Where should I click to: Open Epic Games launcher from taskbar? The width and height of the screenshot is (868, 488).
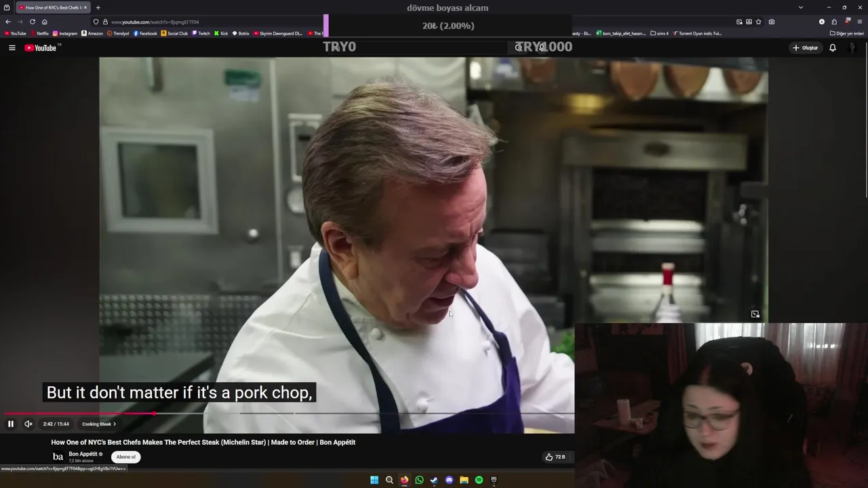click(x=494, y=480)
